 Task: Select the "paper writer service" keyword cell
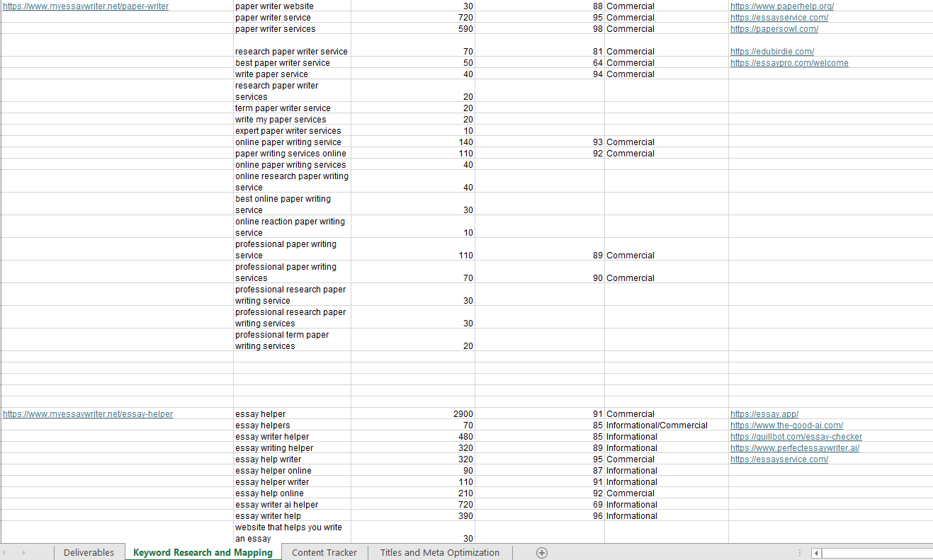(292, 18)
